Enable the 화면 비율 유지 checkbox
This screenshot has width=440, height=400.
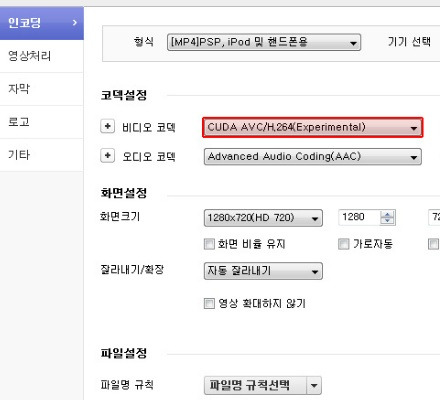pos(209,244)
